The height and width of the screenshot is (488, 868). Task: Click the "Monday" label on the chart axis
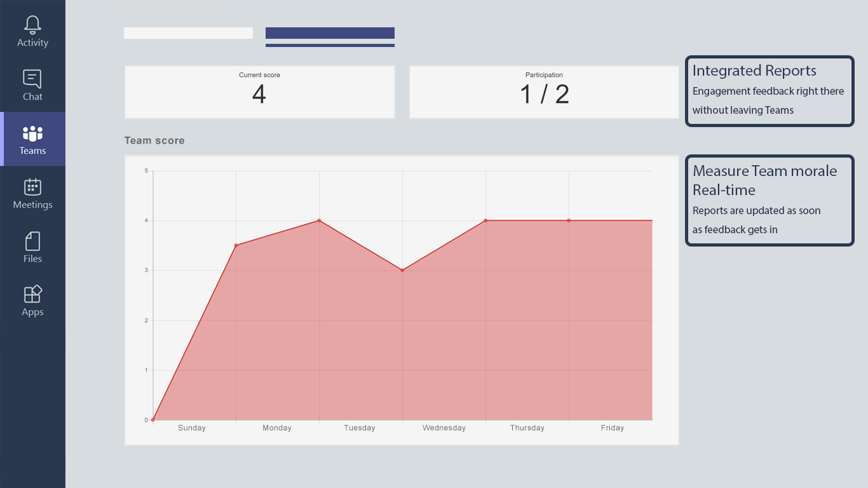277,428
